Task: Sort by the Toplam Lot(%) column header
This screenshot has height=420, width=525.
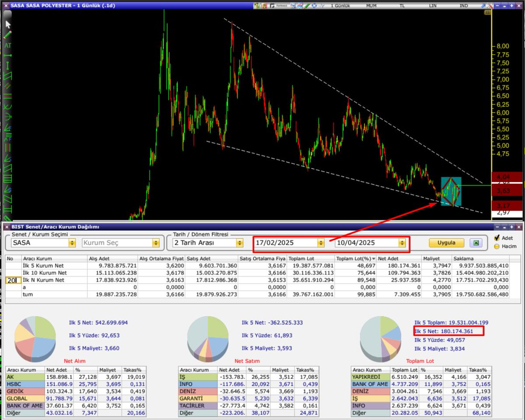Action: tap(356, 259)
